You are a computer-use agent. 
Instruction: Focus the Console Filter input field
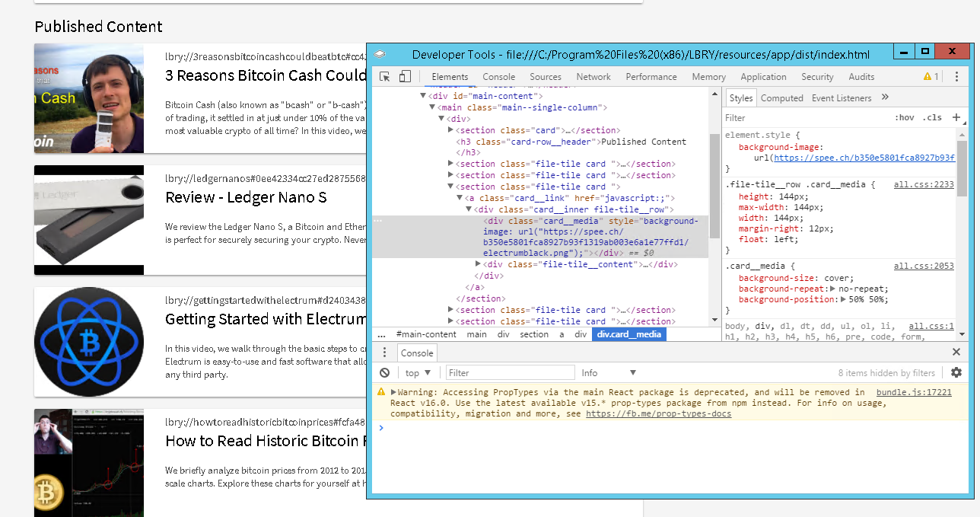coord(510,373)
